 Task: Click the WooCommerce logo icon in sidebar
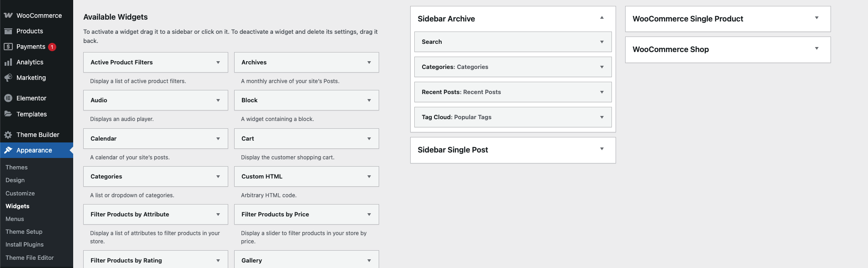[8, 16]
